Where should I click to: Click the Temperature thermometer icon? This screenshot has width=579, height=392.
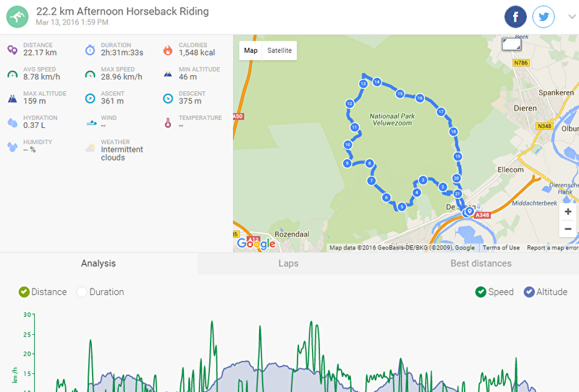[168, 122]
